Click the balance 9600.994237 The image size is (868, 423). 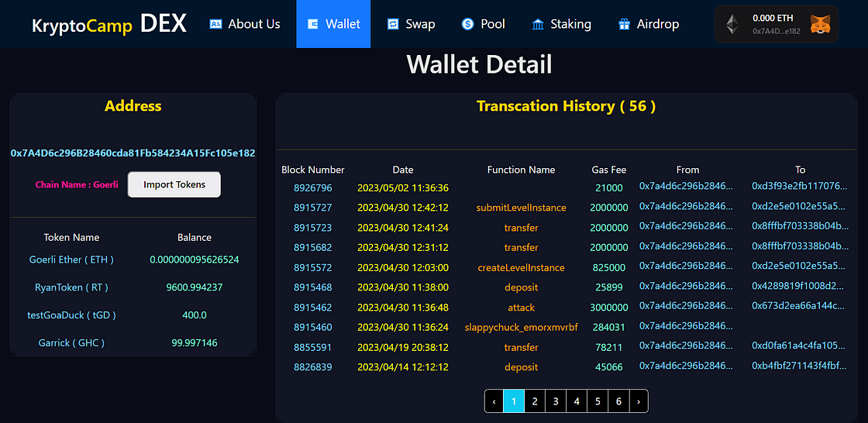(195, 287)
